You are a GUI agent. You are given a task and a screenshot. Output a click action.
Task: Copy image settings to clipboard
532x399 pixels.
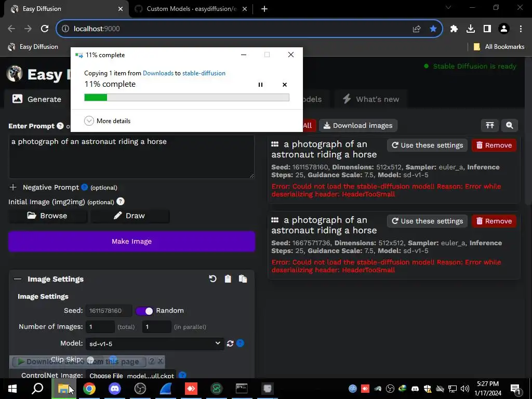click(228, 279)
